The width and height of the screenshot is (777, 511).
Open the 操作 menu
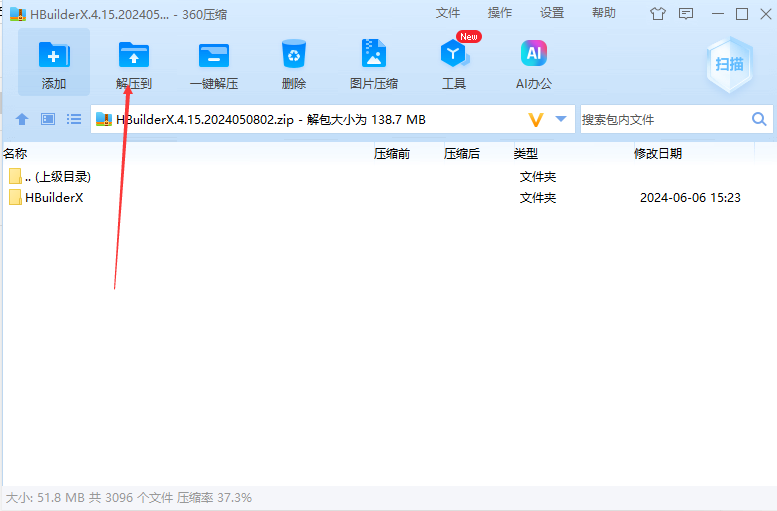click(x=500, y=13)
